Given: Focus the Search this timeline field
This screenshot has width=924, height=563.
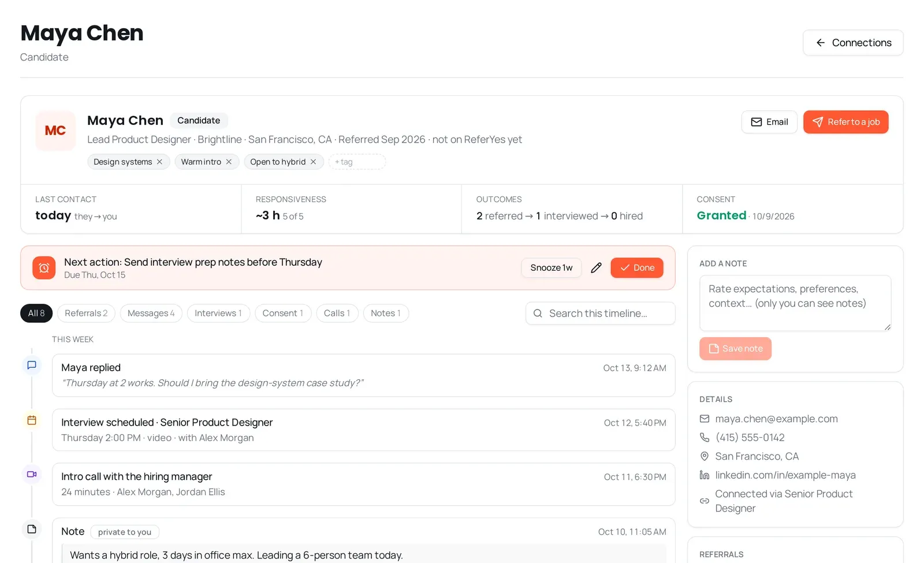Looking at the screenshot, I should pos(601,314).
